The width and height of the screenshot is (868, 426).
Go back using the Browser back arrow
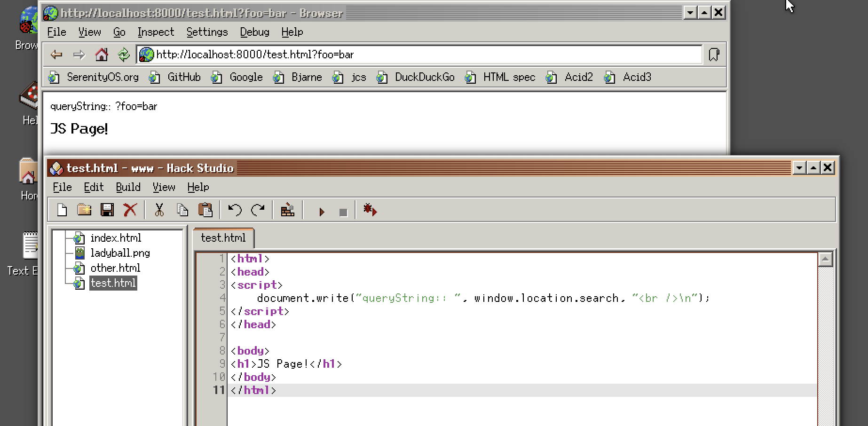coord(56,55)
